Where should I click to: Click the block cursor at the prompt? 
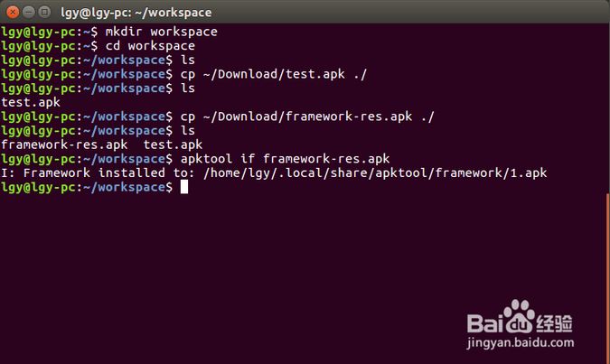(183, 186)
